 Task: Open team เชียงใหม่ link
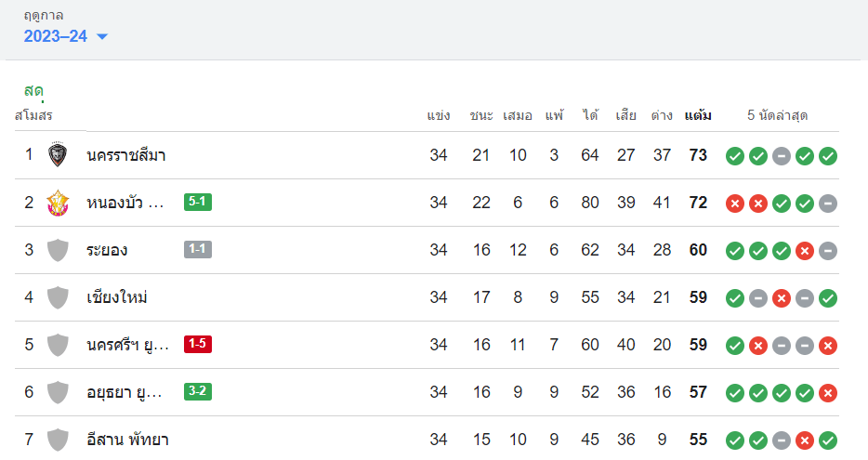click(117, 297)
